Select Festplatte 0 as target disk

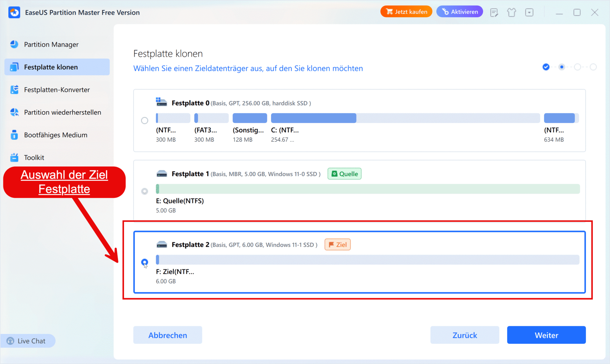(x=144, y=120)
